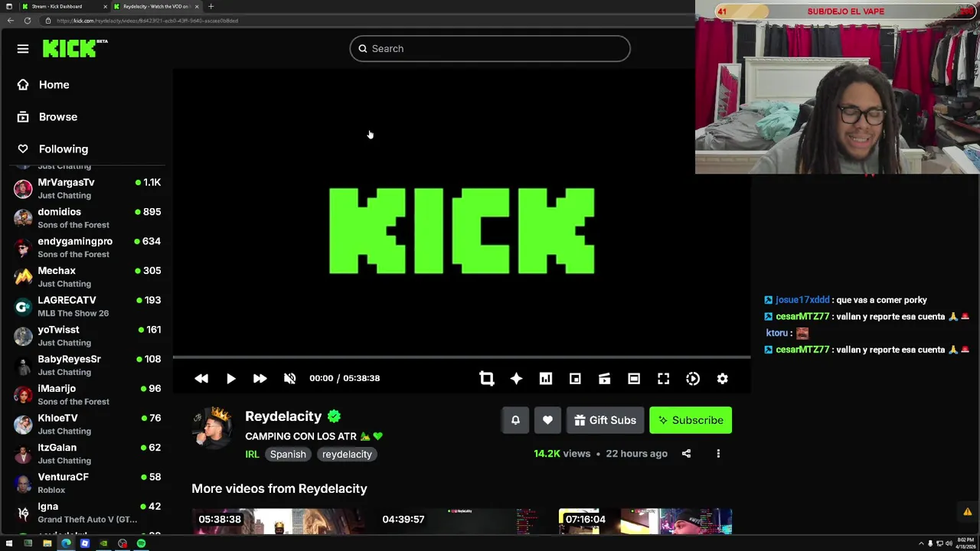Screen dimensions: 980x551
Task: Click the sparkle icon in player controls
Action: pos(516,378)
